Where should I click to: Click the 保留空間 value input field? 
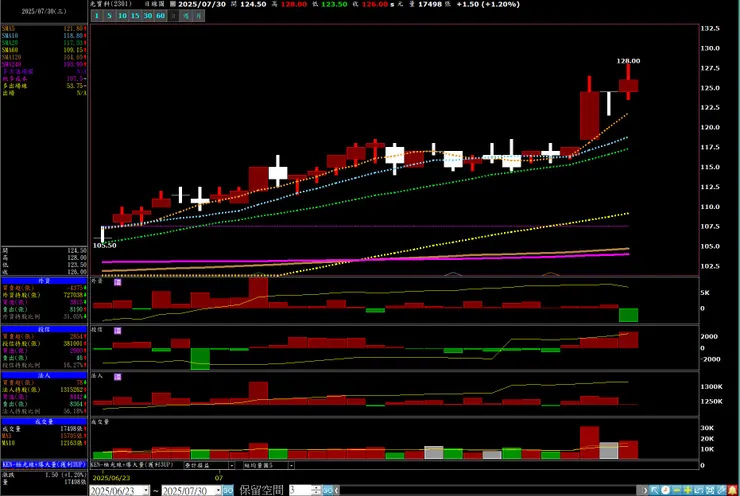click(x=300, y=490)
